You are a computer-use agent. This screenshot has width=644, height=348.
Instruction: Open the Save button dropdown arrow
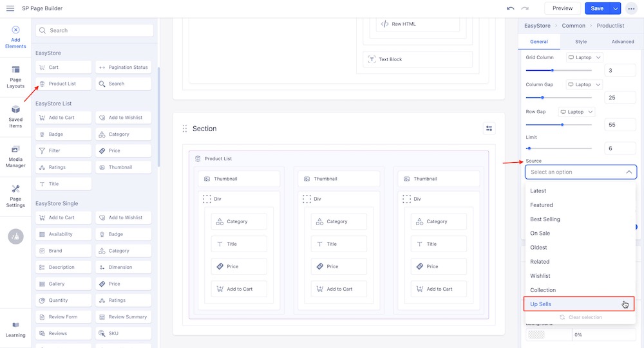click(x=616, y=8)
